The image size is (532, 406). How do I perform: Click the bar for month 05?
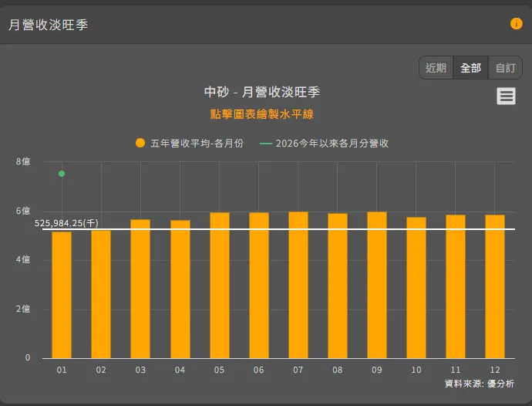pyautogui.click(x=220, y=286)
